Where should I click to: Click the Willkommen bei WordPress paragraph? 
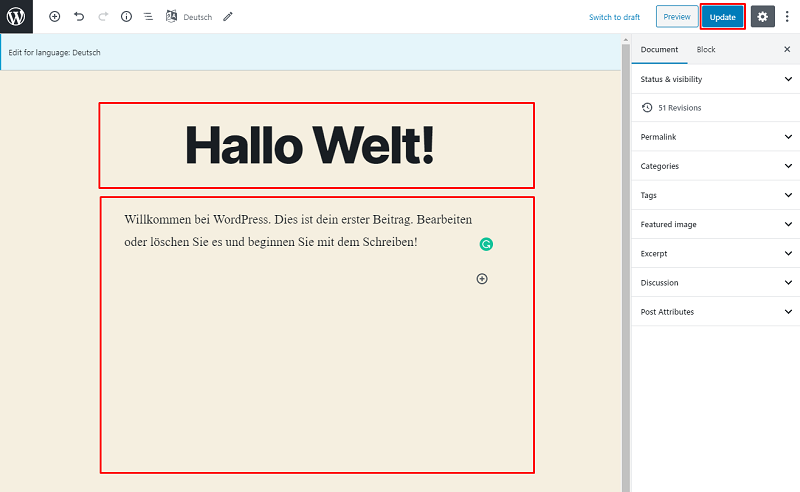(298, 231)
